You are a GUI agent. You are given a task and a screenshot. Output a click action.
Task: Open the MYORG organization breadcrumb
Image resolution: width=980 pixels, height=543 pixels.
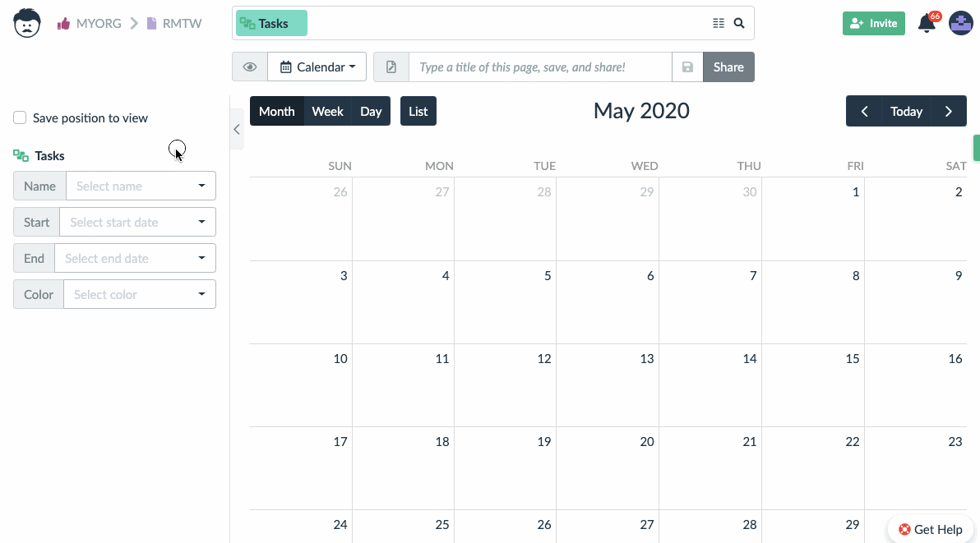99,24
